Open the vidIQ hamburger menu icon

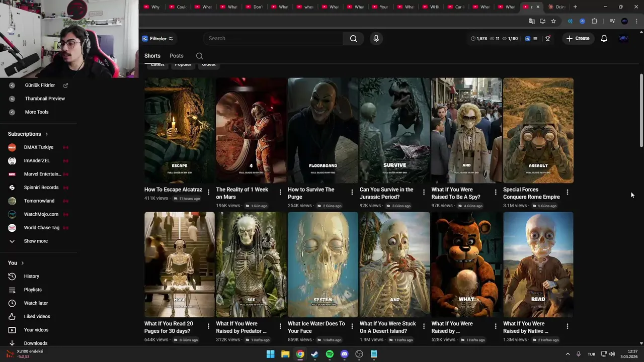click(x=535, y=38)
